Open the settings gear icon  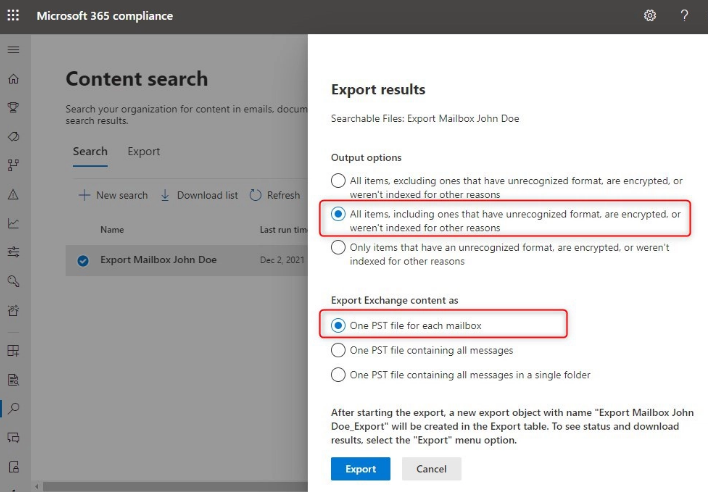pyautogui.click(x=649, y=15)
